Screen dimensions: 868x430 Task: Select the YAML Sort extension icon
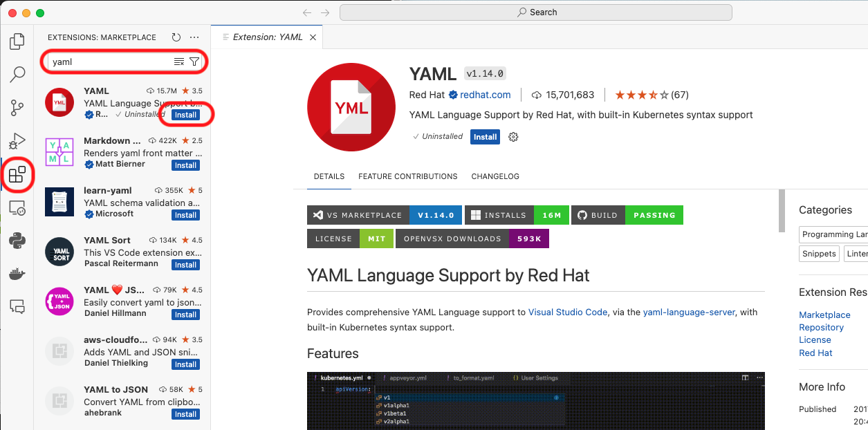click(59, 252)
